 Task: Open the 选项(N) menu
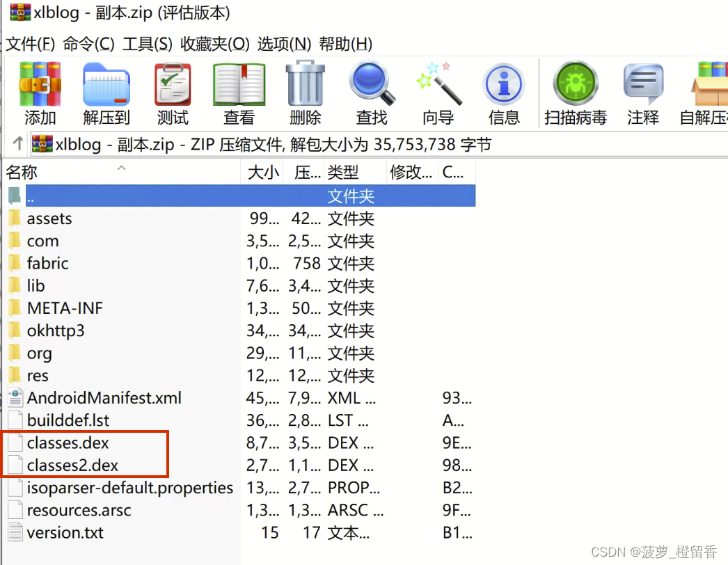tap(284, 44)
